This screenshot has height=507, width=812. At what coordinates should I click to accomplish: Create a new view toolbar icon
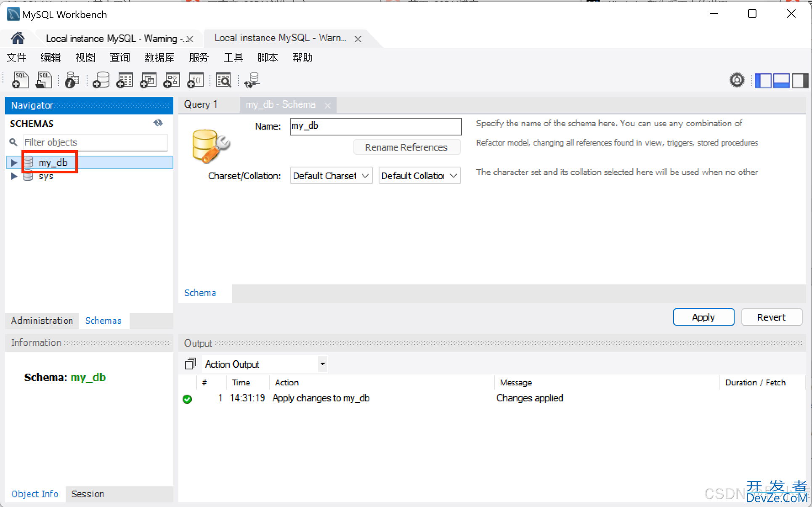click(148, 80)
